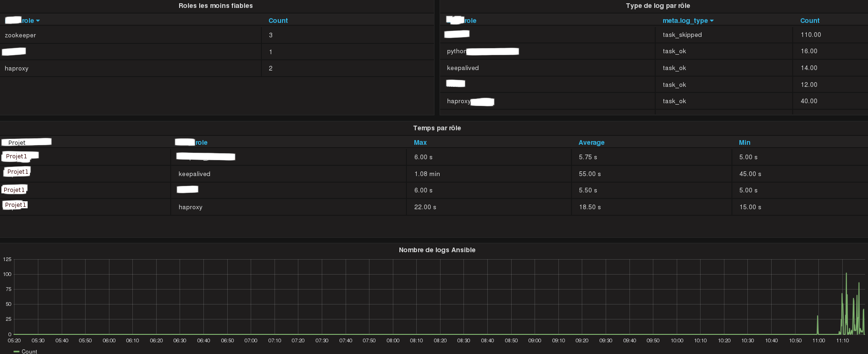This screenshot has width=868, height=354.
Task: Open the Temps par rôle panel title
Action: [x=437, y=128]
